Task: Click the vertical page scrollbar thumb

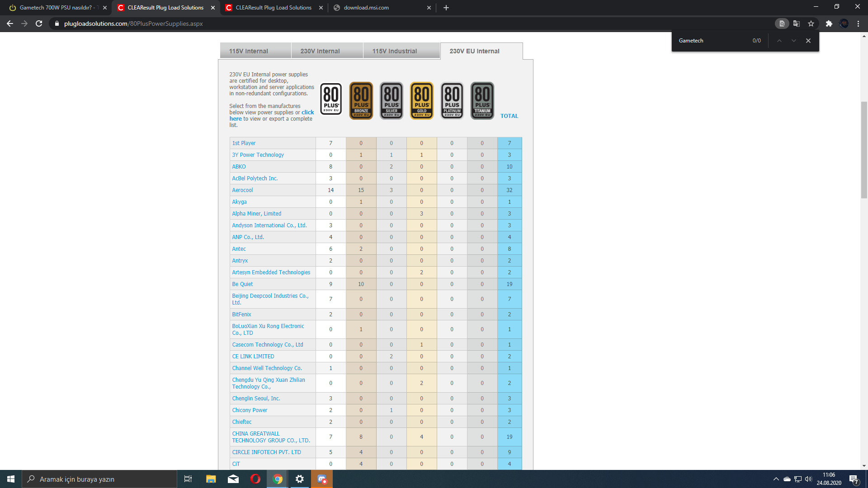Action: tap(864, 149)
